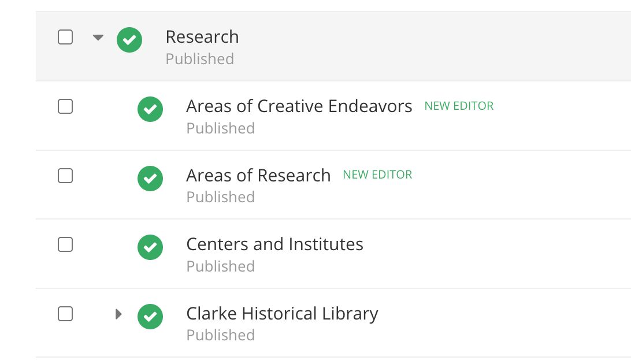Click the green published icon beside Research
The width and height of the screenshot is (631, 364).
(129, 40)
